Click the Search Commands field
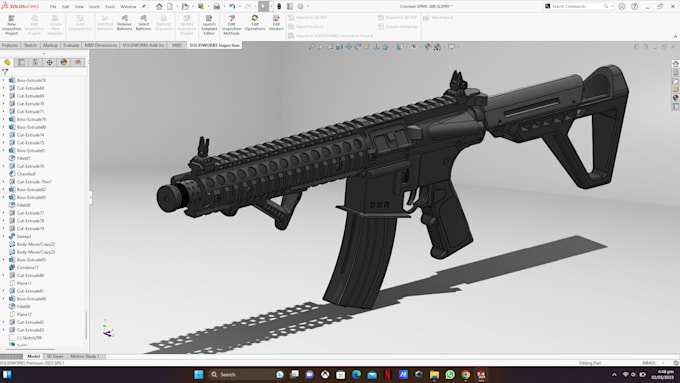The image size is (680, 383). (x=578, y=7)
